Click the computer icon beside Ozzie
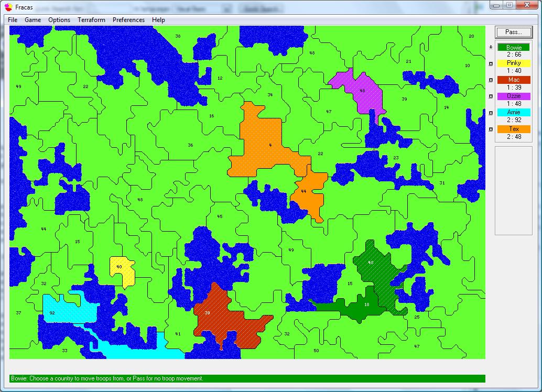The height and width of the screenshot is (392, 542). 491,96
